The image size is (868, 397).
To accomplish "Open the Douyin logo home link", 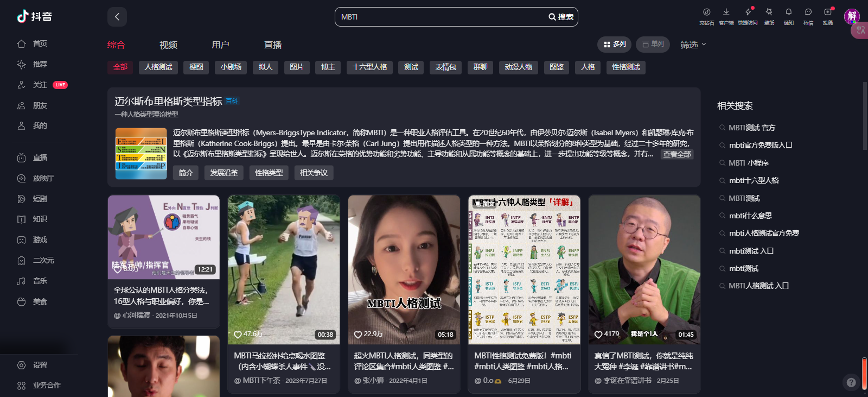I will point(34,16).
